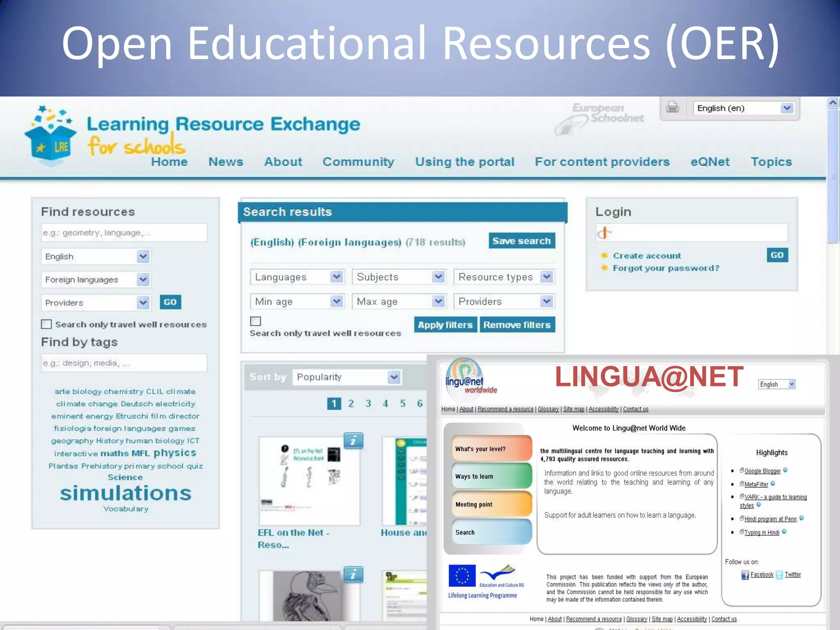
Task: Open info icon on EFL on the Net thumbnail
Action: point(353,441)
